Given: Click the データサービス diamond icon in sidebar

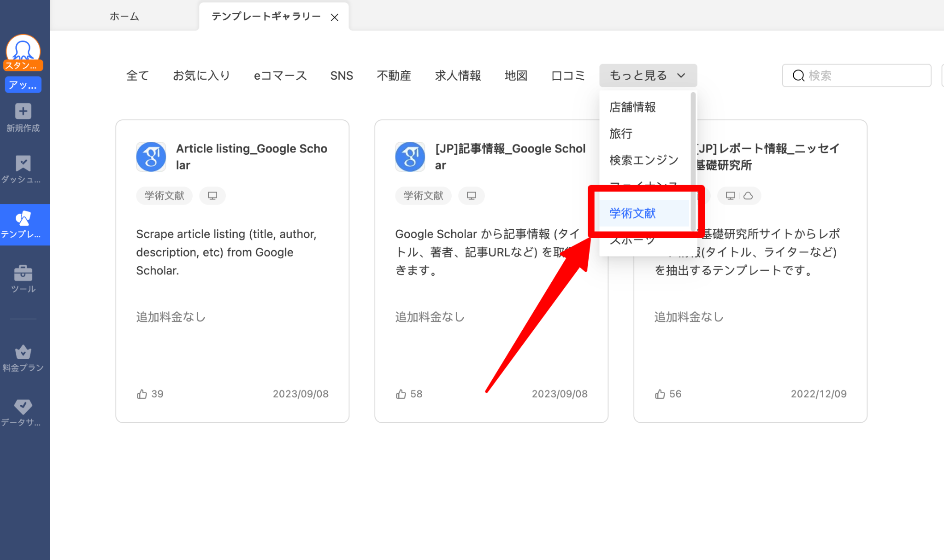Looking at the screenshot, I should click(23, 407).
